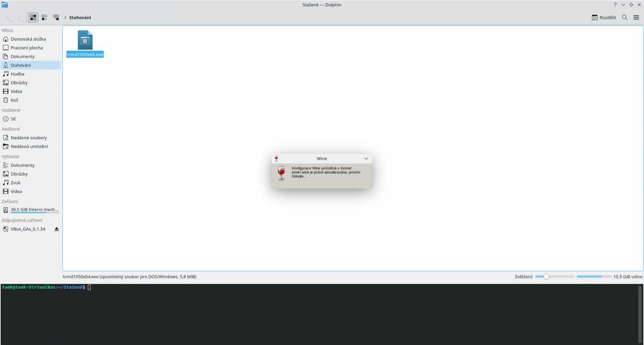Click the Místa section header
644x345 pixels.
[7, 30]
